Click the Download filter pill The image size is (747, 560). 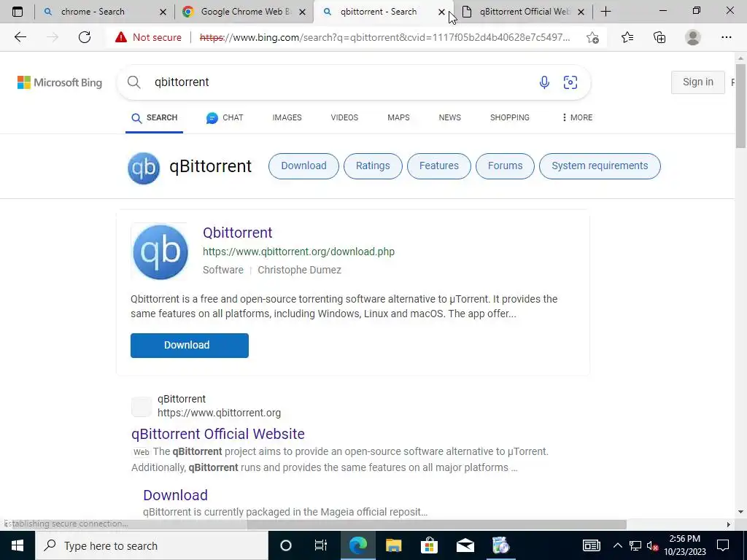pos(303,166)
